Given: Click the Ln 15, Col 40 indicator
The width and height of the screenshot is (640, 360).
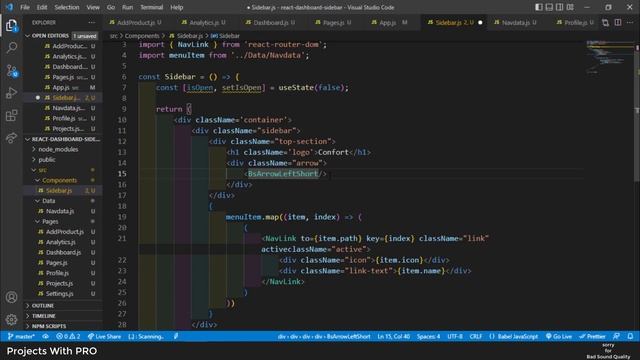Looking at the screenshot, I should pos(393,336).
